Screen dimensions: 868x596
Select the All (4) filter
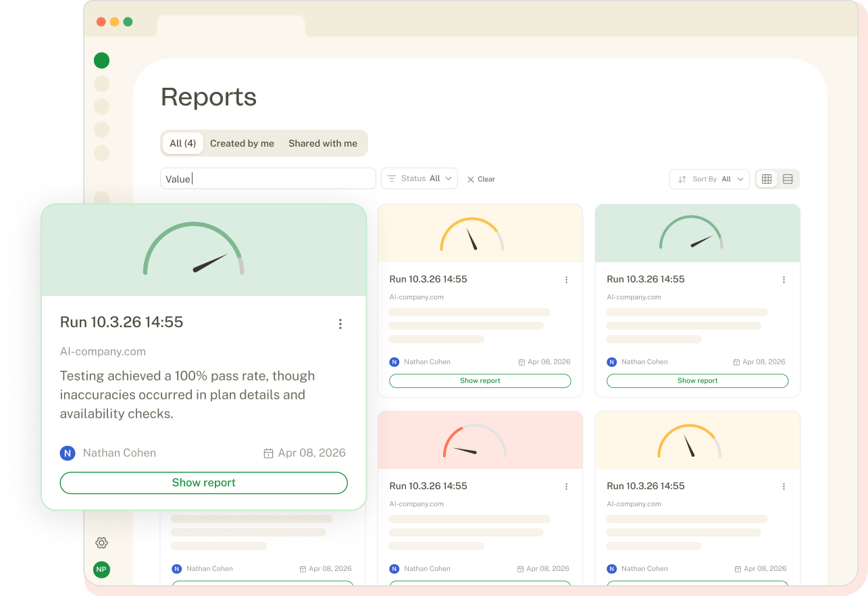click(183, 143)
